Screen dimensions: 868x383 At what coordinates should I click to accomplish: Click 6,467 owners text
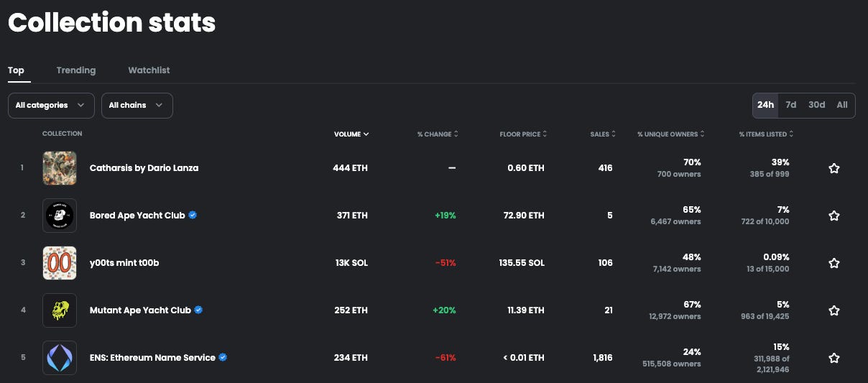tap(676, 222)
